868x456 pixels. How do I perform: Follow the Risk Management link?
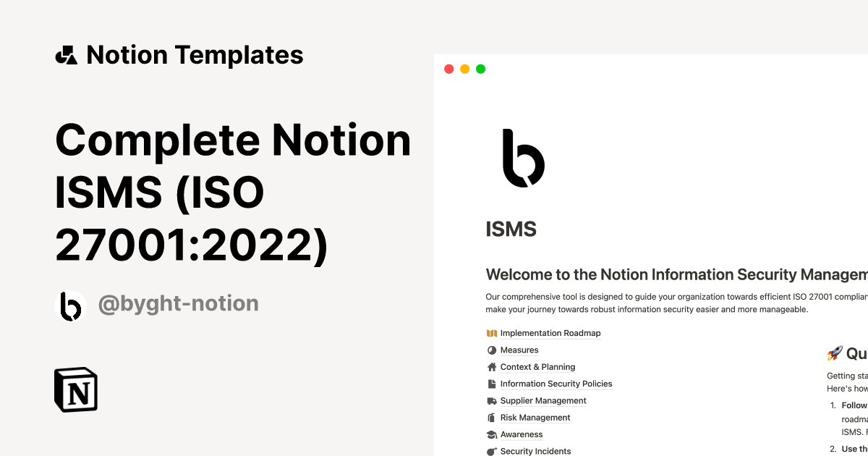535,418
